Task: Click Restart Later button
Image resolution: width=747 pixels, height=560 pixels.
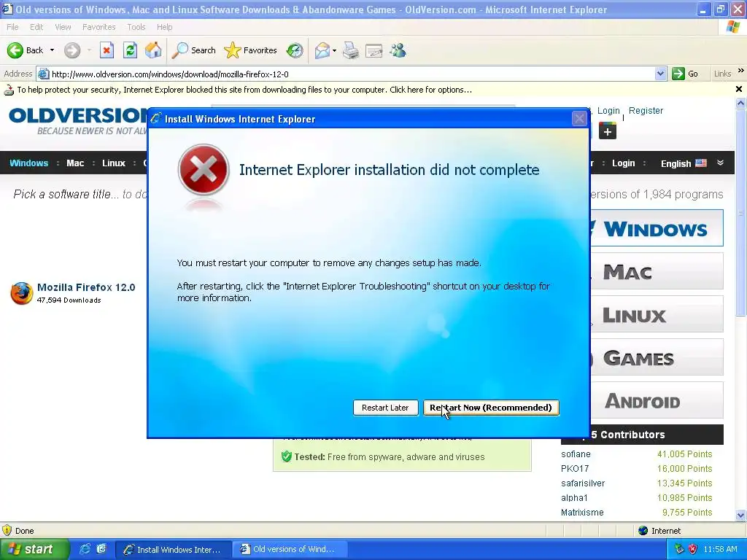Action: (x=385, y=408)
